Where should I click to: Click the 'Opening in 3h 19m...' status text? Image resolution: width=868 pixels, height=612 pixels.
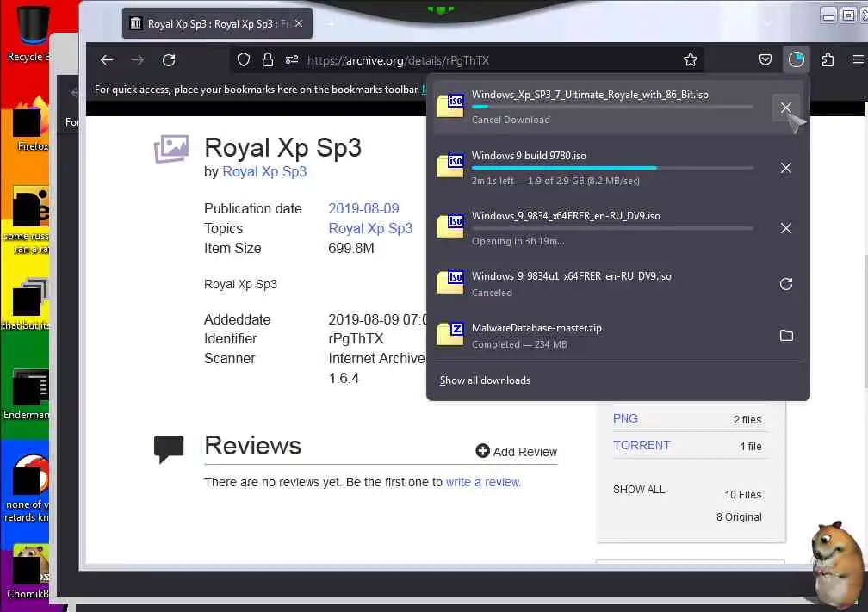coord(518,241)
